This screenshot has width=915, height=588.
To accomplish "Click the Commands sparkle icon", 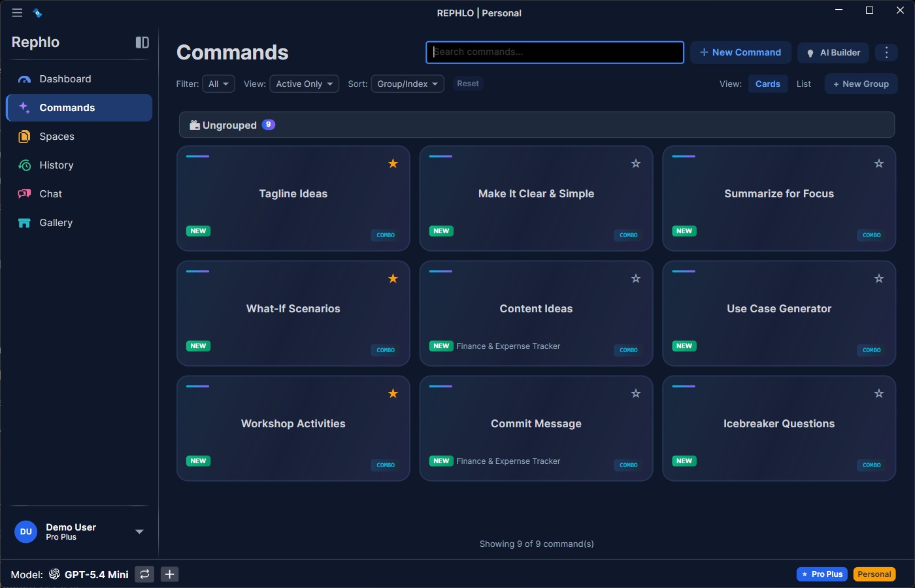I will tap(24, 108).
